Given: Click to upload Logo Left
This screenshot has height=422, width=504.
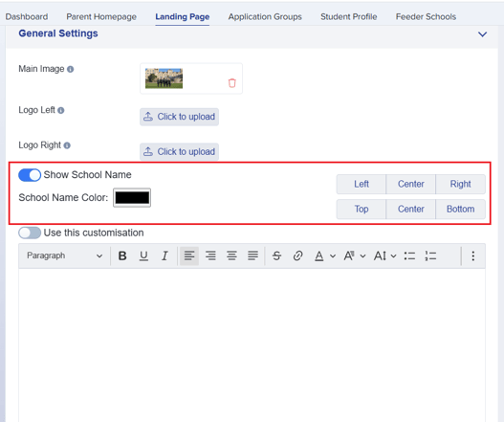Looking at the screenshot, I should point(180,117).
